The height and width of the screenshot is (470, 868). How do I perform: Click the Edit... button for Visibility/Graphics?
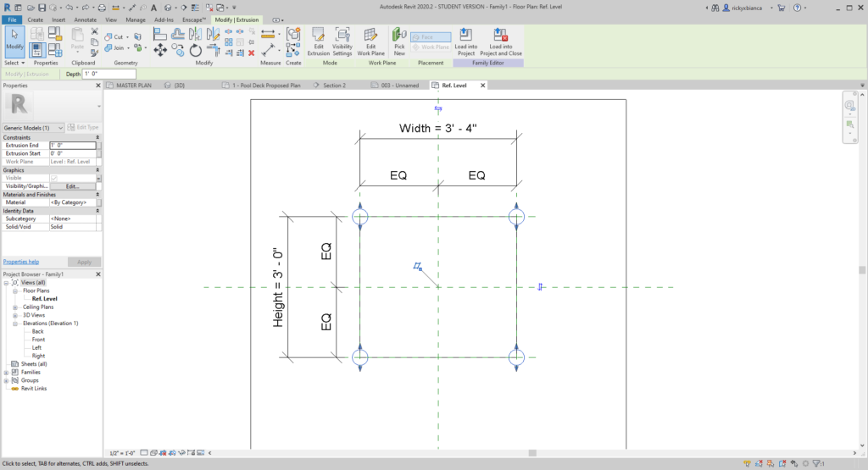(x=73, y=186)
